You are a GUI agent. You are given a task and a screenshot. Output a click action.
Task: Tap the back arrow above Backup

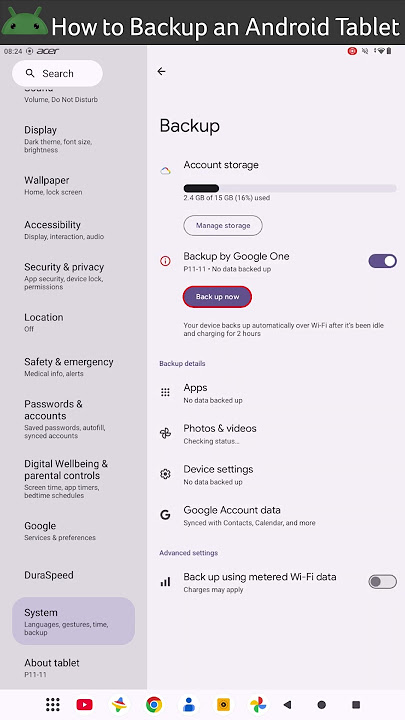pos(161,71)
